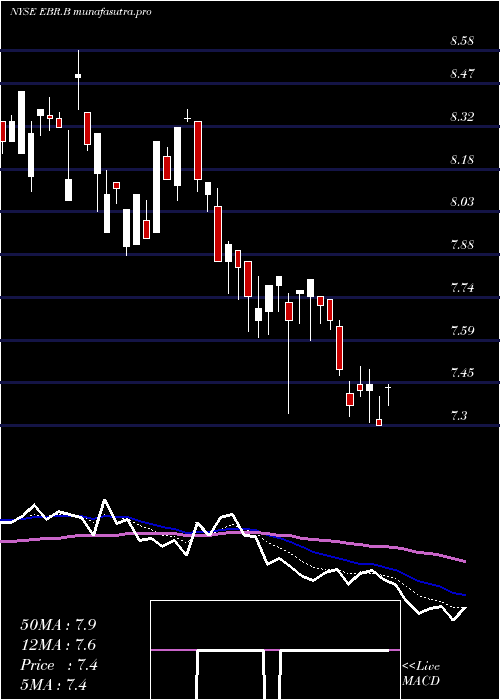Image resolution: width=500 pixels, height=700 pixels.
Task: Click the highest candlestick near 8.47
Action: click(78, 79)
